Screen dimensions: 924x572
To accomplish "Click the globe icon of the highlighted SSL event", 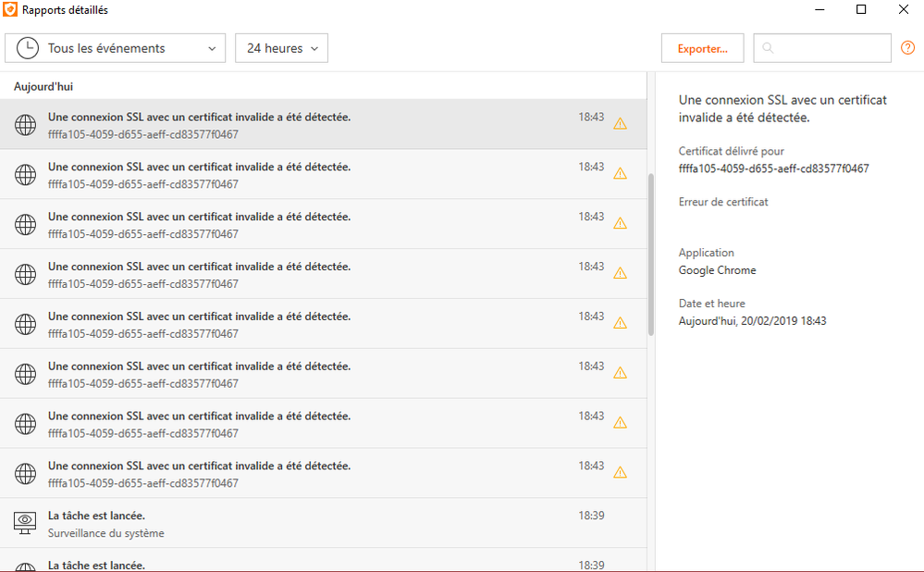I will [x=26, y=125].
